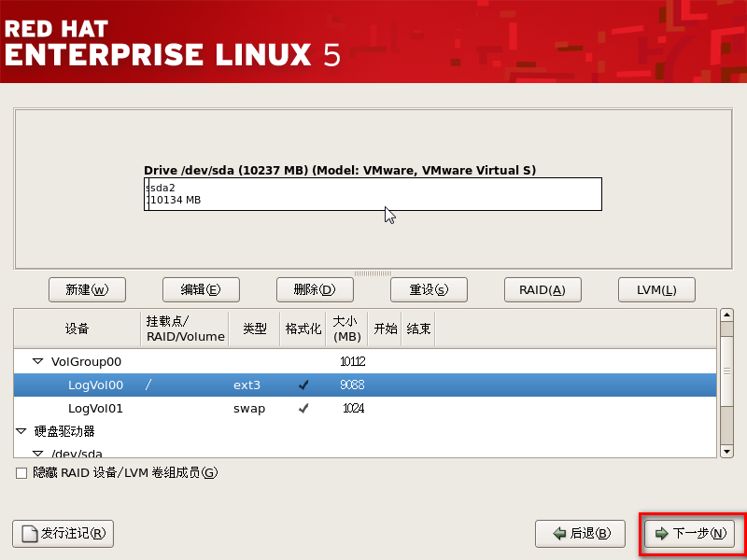The height and width of the screenshot is (560, 747).
Task: Click the 挂载点/RAID/Volume column header
Action: (x=185, y=329)
